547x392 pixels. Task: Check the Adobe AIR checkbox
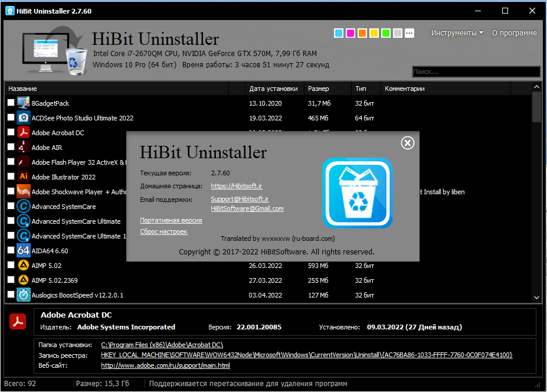(x=11, y=147)
